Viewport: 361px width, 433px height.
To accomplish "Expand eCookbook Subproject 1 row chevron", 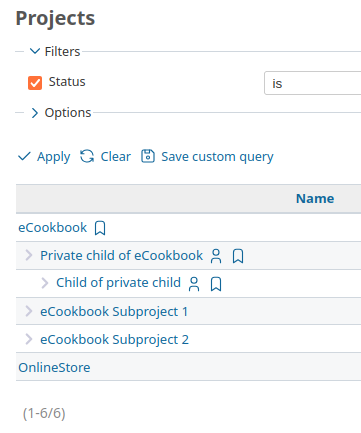I will [29, 311].
